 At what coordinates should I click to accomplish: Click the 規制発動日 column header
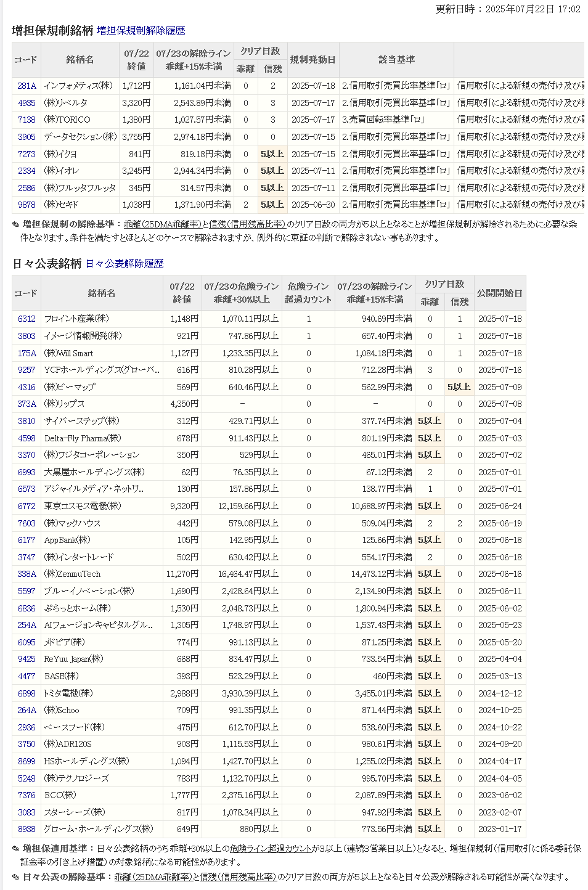[313, 60]
